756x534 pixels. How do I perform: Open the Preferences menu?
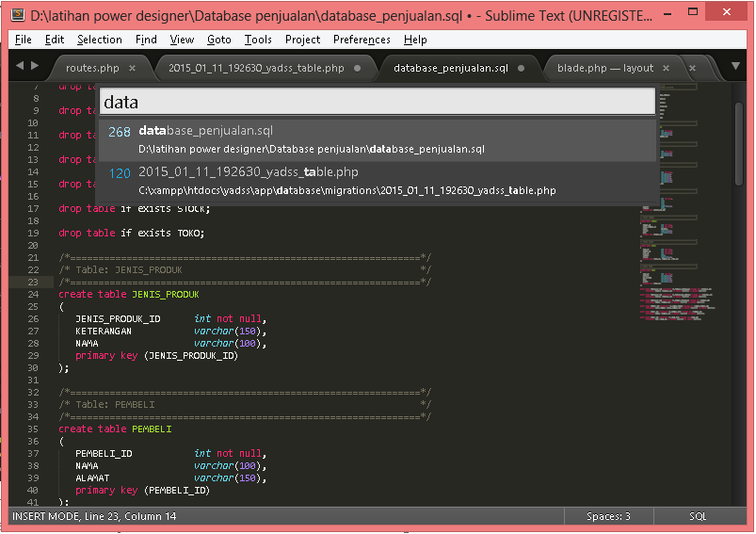tap(362, 40)
